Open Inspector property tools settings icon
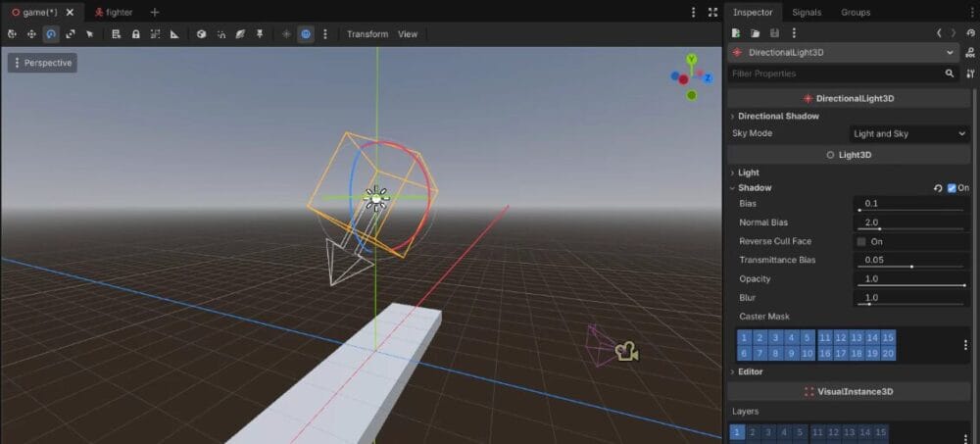This screenshot has width=980, height=444. [x=970, y=74]
